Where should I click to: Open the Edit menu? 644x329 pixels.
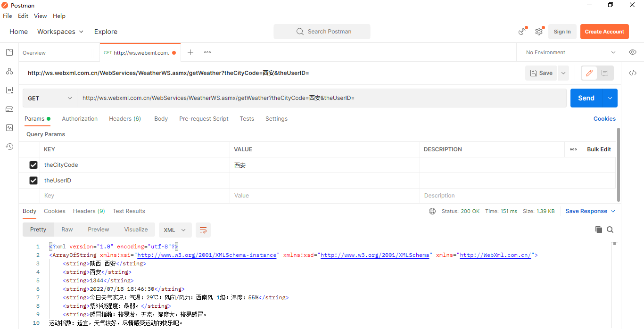[x=23, y=16]
